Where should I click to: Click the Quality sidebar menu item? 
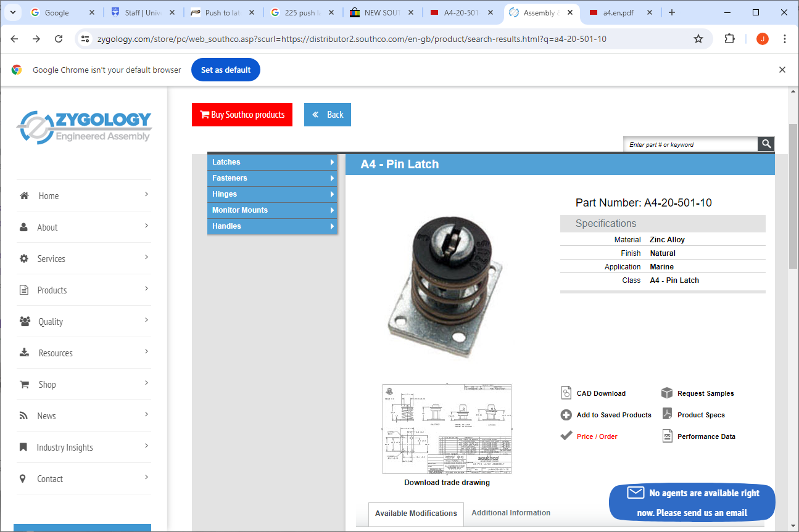84,322
